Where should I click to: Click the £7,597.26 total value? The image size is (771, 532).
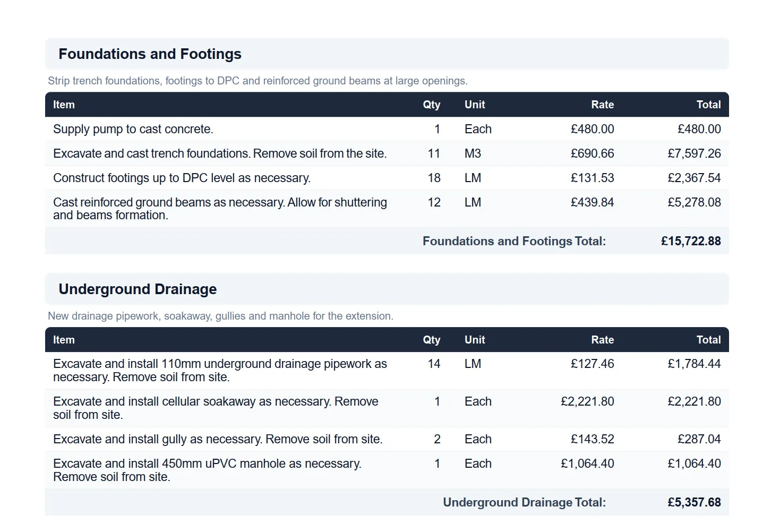[x=694, y=153]
